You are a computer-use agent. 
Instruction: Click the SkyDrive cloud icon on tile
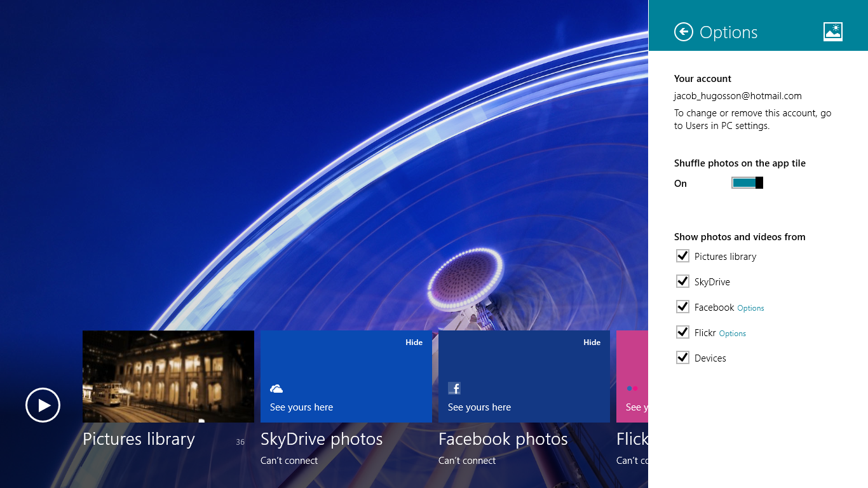[x=276, y=388]
